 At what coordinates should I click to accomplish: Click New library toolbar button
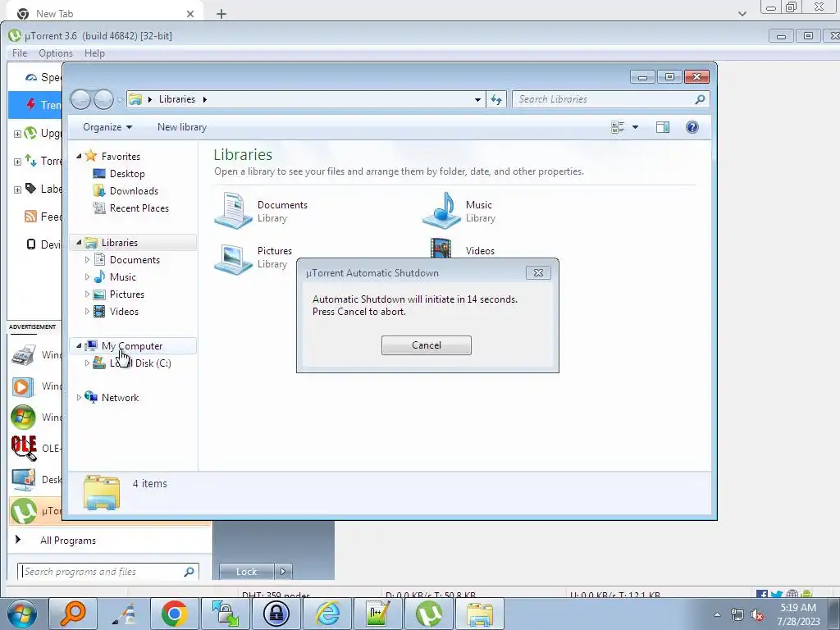click(x=181, y=127)
